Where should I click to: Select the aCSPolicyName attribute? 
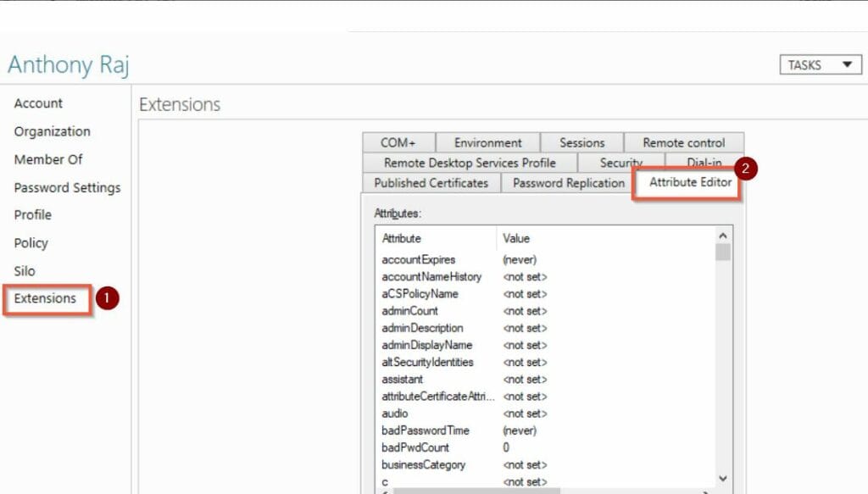tap(545, 294)
